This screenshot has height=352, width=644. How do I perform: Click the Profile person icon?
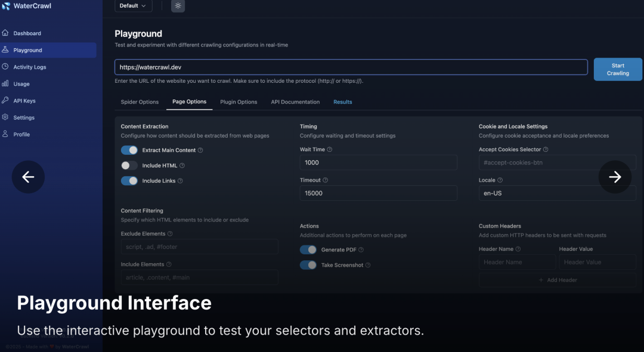pos(5,134)
